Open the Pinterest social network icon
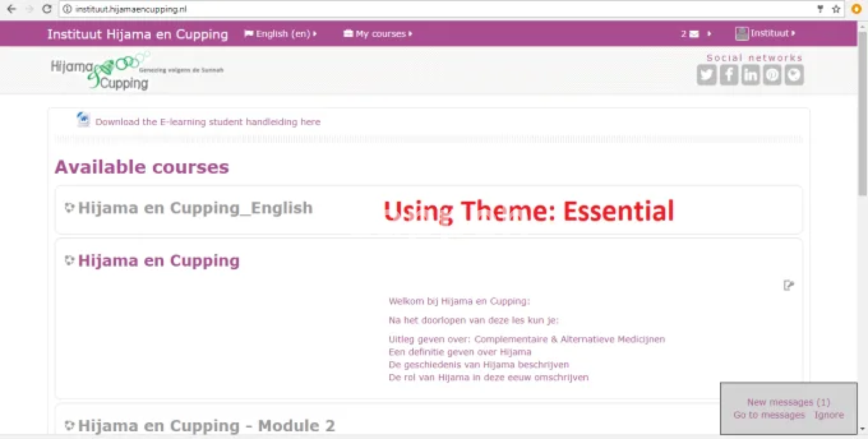Screen dimensions: 868x439 [x=772, y=75]
